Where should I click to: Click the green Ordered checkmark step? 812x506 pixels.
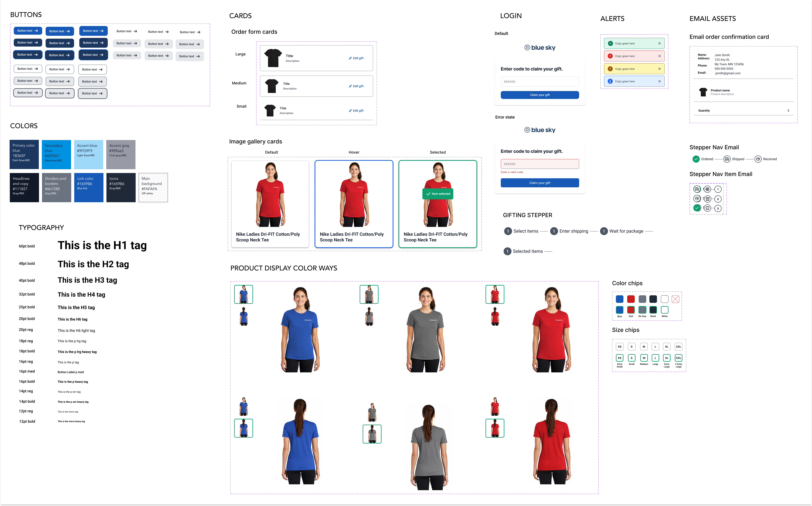point(696,159)
